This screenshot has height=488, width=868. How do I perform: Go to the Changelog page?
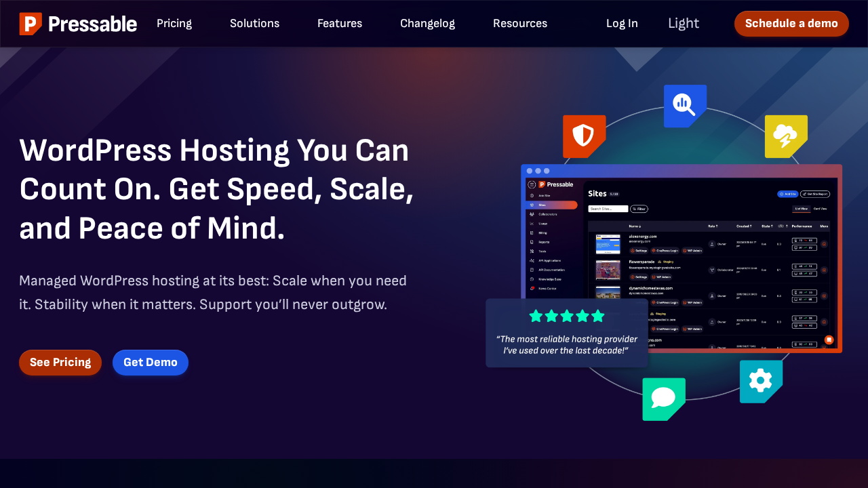pos(427,24)
